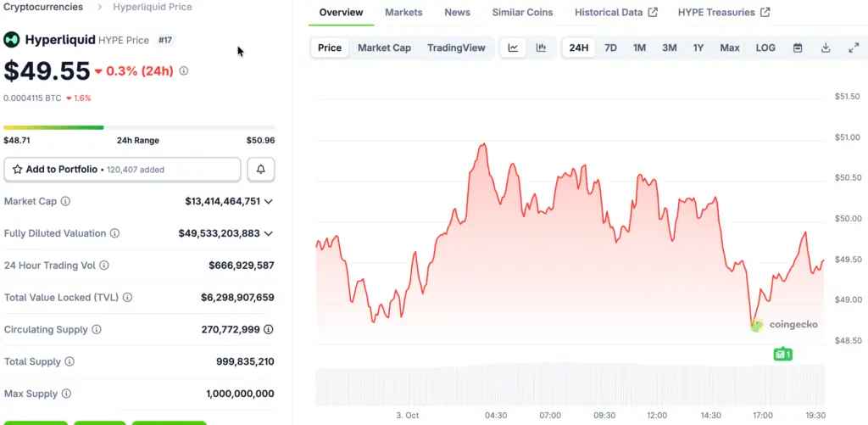This screenshot has width=868, height=425.
Task: Switch chart to Market Cap view
Action: coord(384,48)
